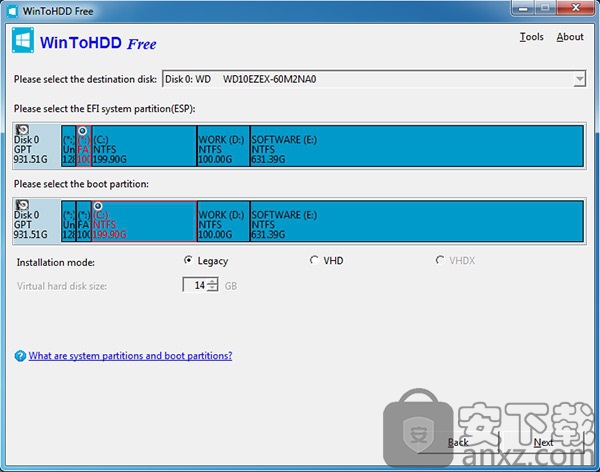Open the About menu
The height and width of the screenshot is (472, 600).
[570, 37]
